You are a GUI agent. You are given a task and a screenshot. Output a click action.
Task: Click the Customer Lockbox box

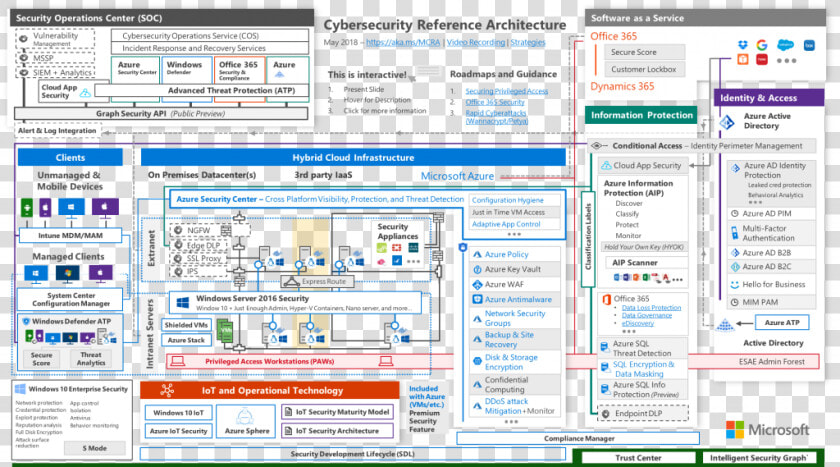(x=644, y=69)
